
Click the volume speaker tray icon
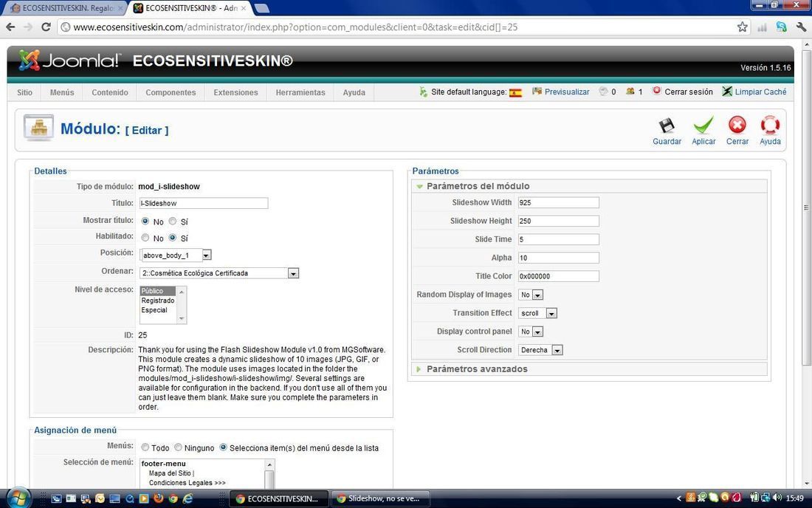tap(777, 498)
